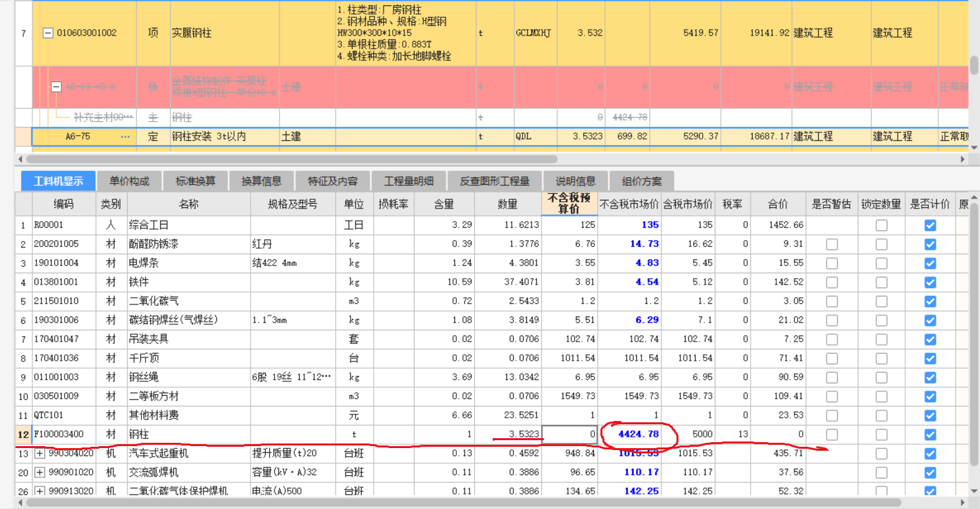Select 碳结钢焊丝(气焊丝) name cell
This screenshot has width=980, height=509.
[189, 320]
